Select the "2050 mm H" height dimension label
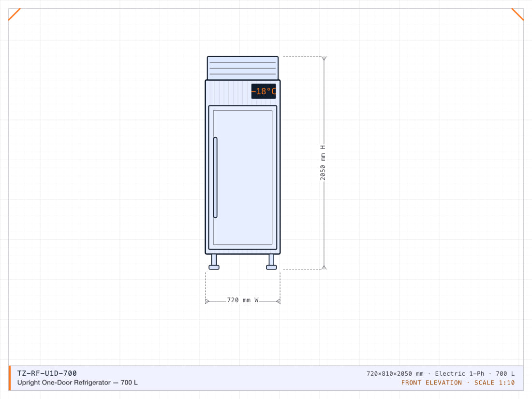This screenshot has height=399, width=532. (323, 163)
